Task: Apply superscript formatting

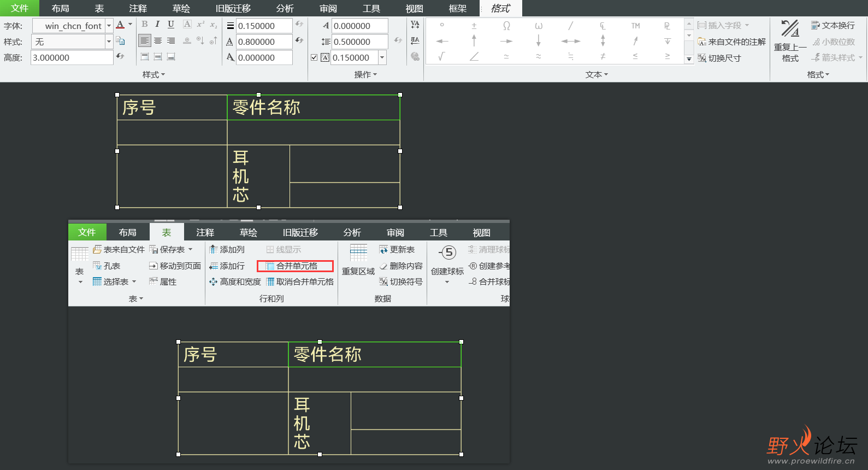Action: click(x=200, y=24)
